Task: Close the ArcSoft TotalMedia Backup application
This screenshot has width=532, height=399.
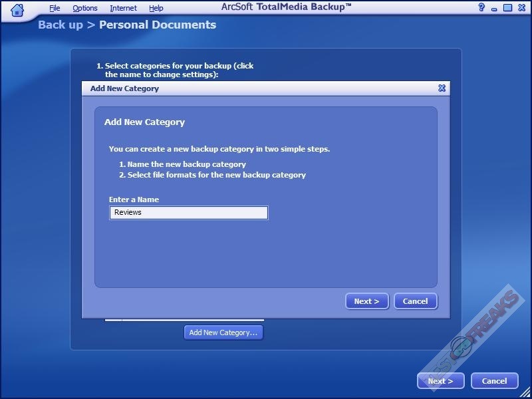Action: click(x=521, y=8)
